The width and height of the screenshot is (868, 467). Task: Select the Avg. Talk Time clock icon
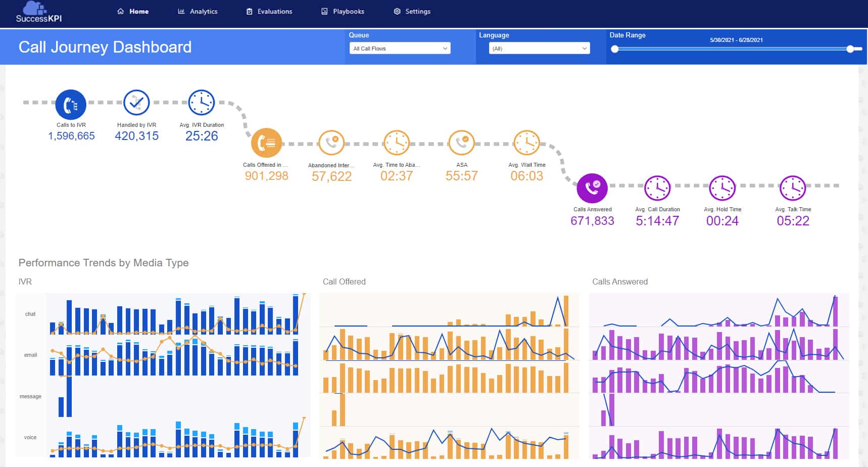point(792,186)
